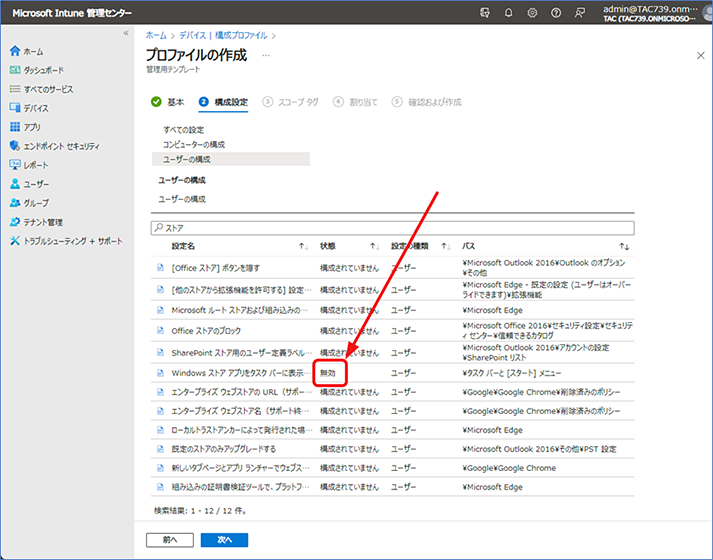
Task: Switch to the 構成設定 step
Action: [x=223, y=102]
